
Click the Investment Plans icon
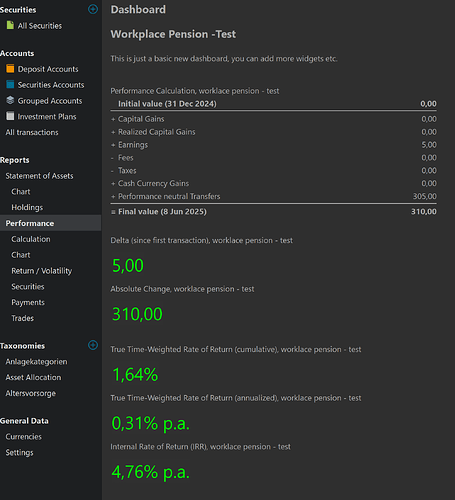click(x=10, y=116)
